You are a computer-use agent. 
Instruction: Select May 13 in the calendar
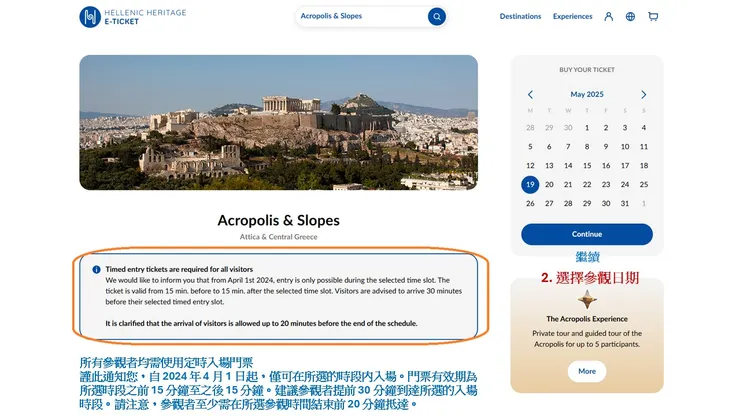point(549,166)
